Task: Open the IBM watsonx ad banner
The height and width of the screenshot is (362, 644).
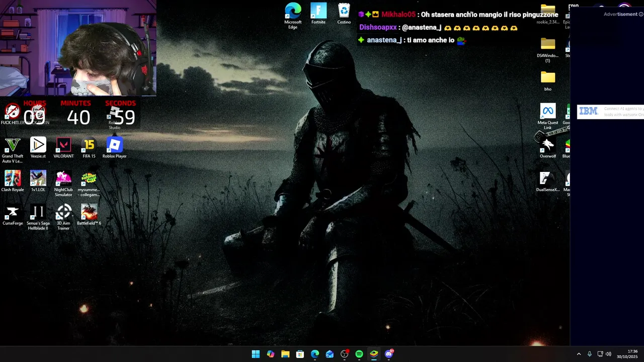Action: point(611,112)
